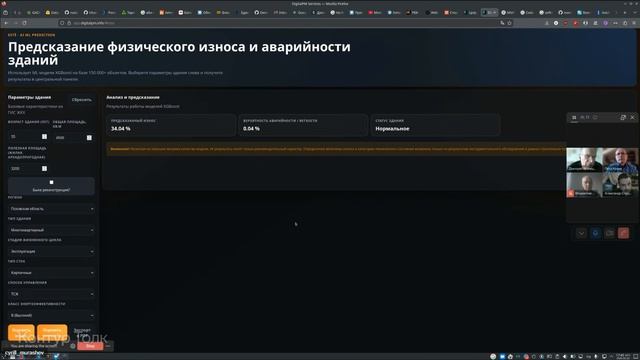Viewport: 640px width, 360px height.
Task: Open the wall type dropdown showing Кирпичные
Action: 51,272
